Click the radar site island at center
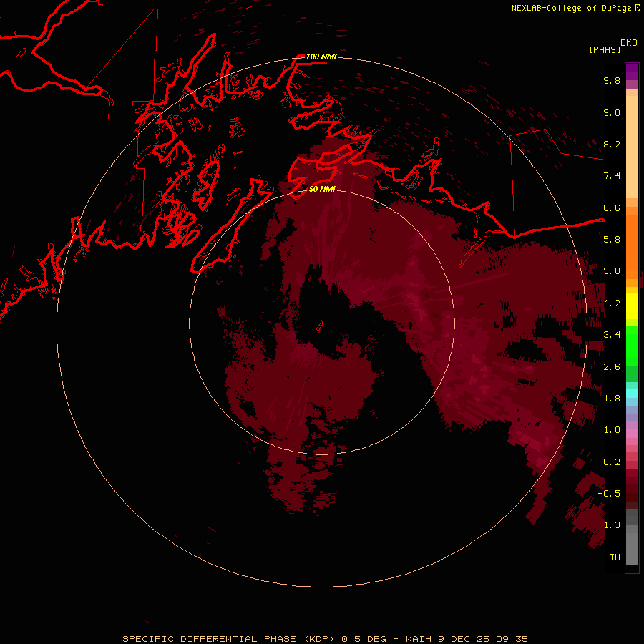Image resolution: width=644 pixels, height=644 pixels. pos(320,327)
